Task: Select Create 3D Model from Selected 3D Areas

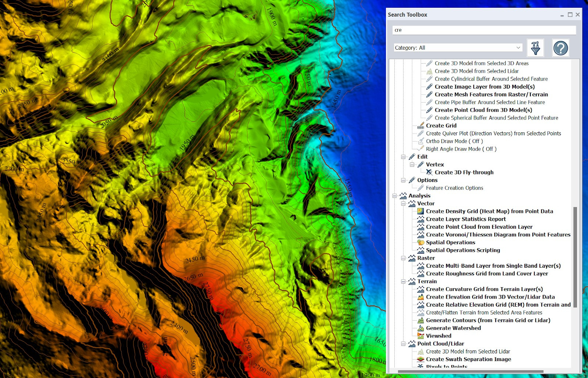Action: click(481, 63)
